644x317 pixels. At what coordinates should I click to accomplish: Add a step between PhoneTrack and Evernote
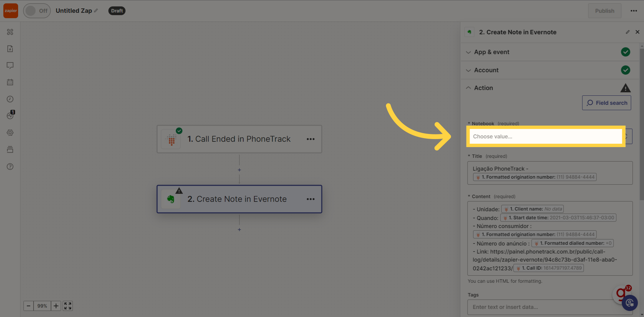(239, 170)
